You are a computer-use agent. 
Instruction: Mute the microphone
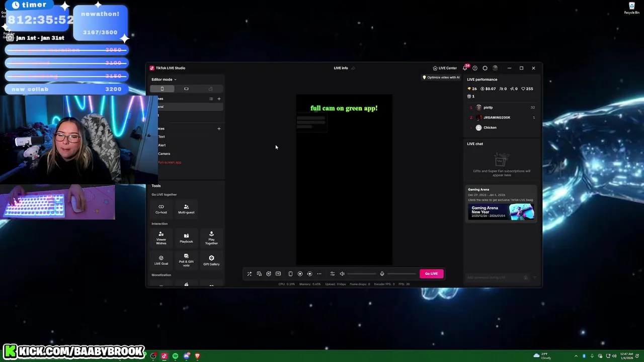click(382, 274)
